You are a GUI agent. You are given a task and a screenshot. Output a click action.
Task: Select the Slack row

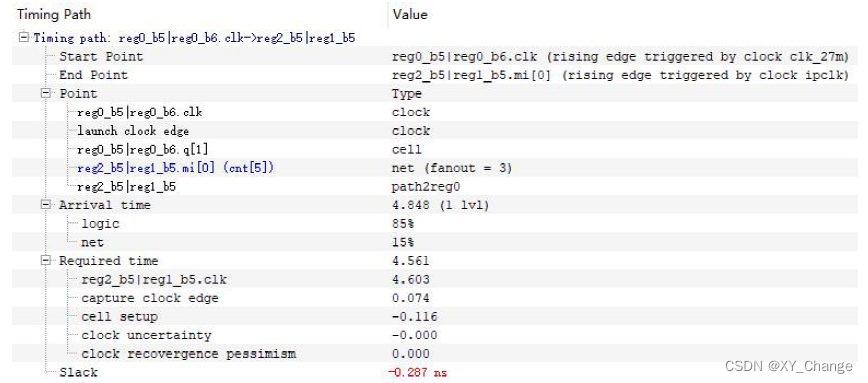point(435,372)
